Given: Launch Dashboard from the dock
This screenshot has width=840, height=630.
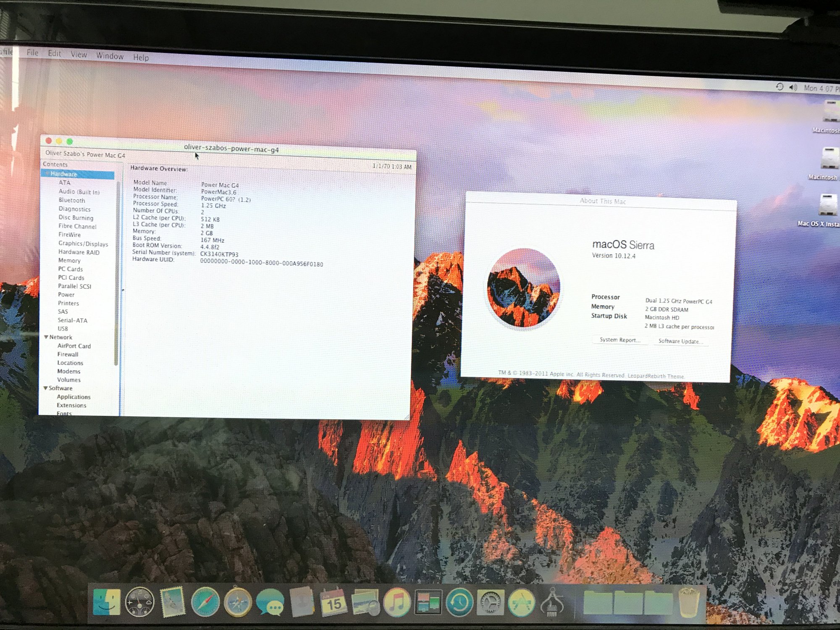Looking at the screenshot, I should click(139, 602).
